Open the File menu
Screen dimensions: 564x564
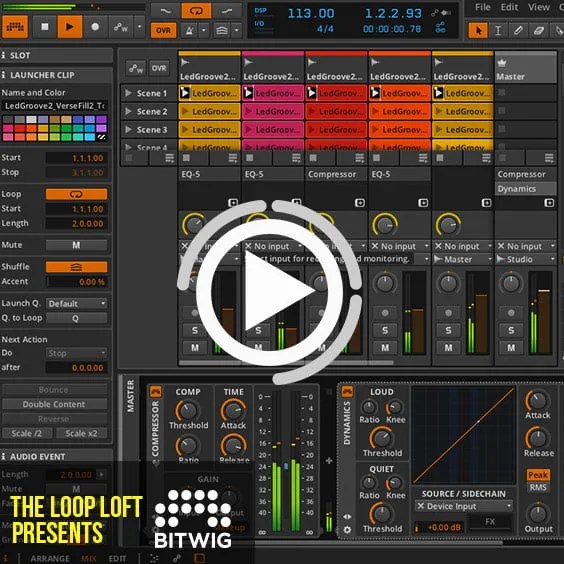[483, 7]
